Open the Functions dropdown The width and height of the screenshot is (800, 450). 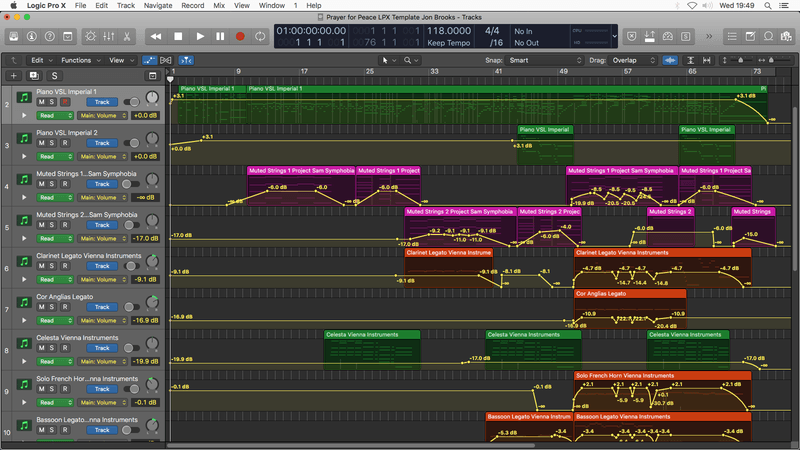tap(81, 60)
